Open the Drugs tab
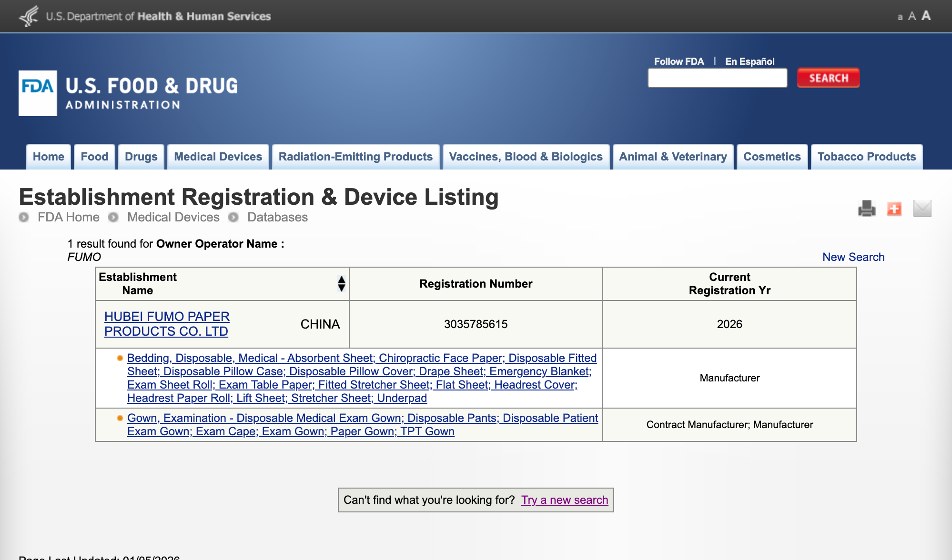The width and height of the screenshot is (952, 560). pos(141,157)
